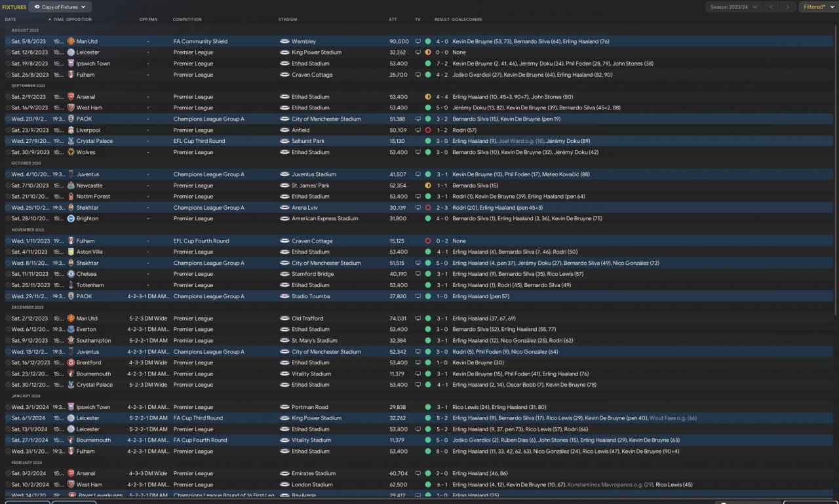The width and height of the screenshot is (839, 504).
Task: Toggle the check circle for Sat, 16/12/2023 fixture
Action: pyautogui.click(x=8, y=362)
